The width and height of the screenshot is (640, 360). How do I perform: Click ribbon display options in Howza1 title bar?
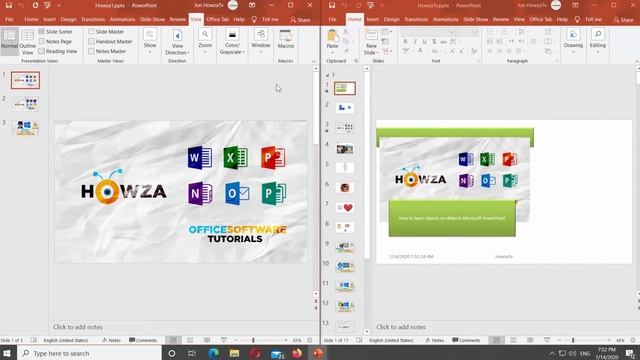coord(252,5)
